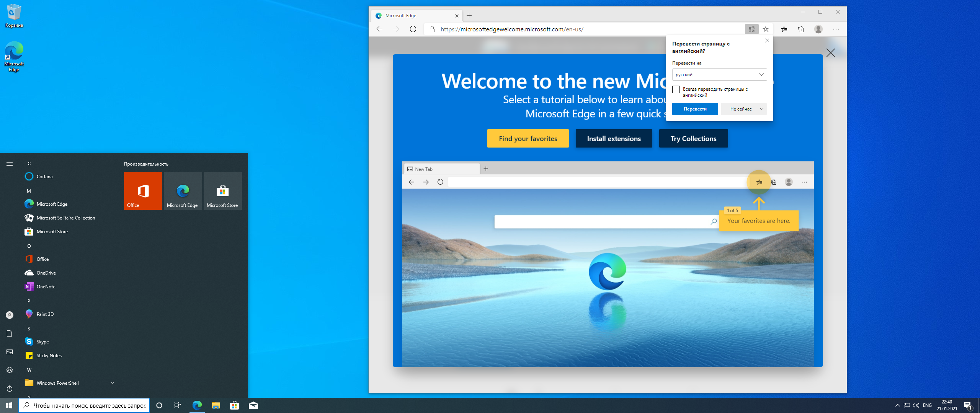The height and width of the screenshot is (413, 980).
Task: Open Task View on the taskbar
Action: pos(178,405)
